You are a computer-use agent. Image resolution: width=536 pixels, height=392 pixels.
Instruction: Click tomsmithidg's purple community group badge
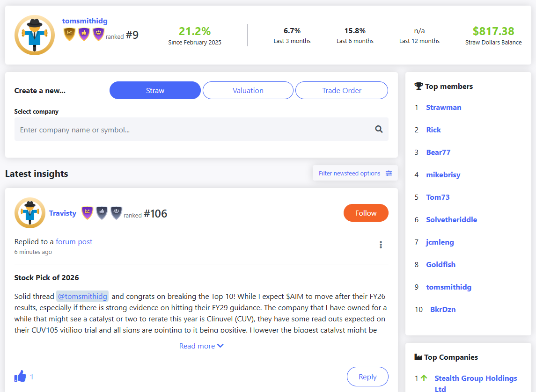coord(98,34)
